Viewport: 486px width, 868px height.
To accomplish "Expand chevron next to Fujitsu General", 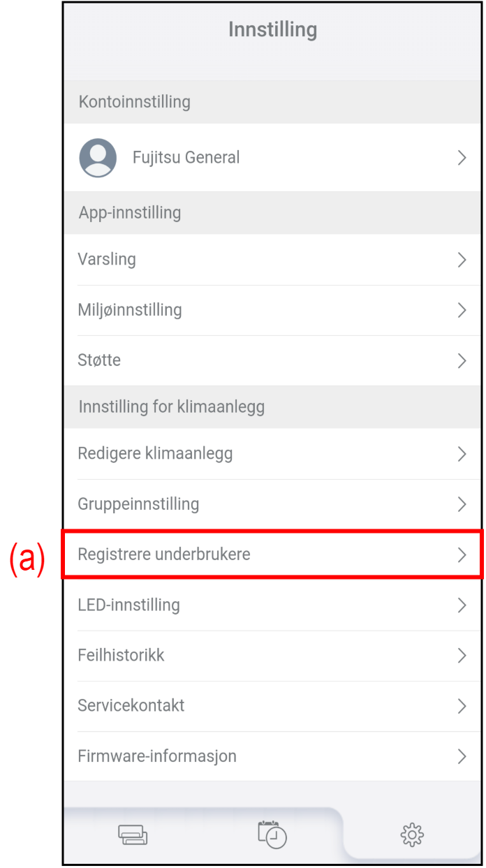I will click(x=462, y=158).
